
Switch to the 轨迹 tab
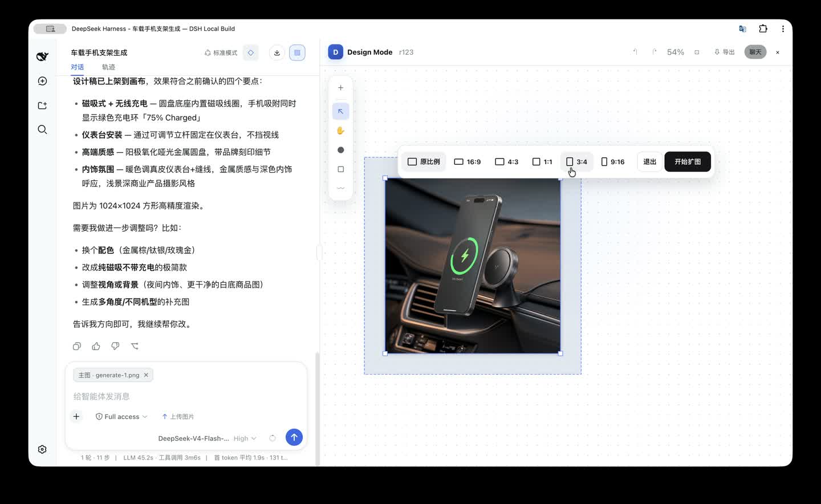click(x=108, y=67)
